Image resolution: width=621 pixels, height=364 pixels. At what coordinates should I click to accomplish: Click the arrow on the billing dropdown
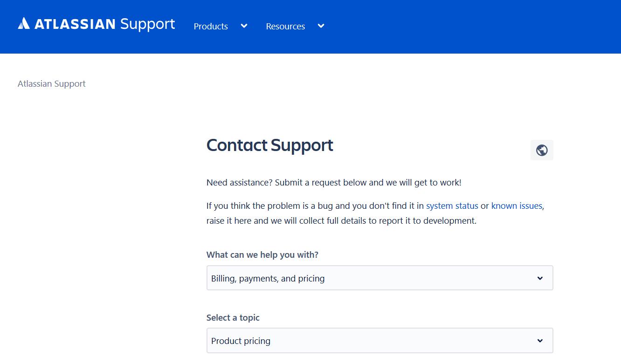540,277
